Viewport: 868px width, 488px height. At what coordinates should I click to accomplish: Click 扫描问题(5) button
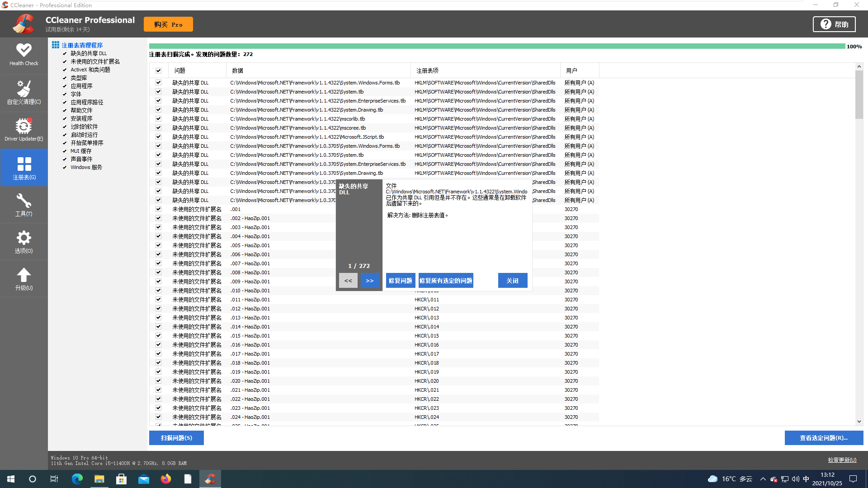tap(177, 438)
